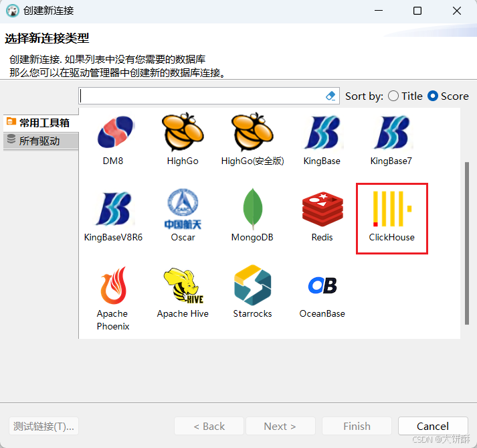Image resolution: width=477 pixels, height=448 pixels.
Task: Select the KingBaseV8R6 driver
Action: (114, 209)
